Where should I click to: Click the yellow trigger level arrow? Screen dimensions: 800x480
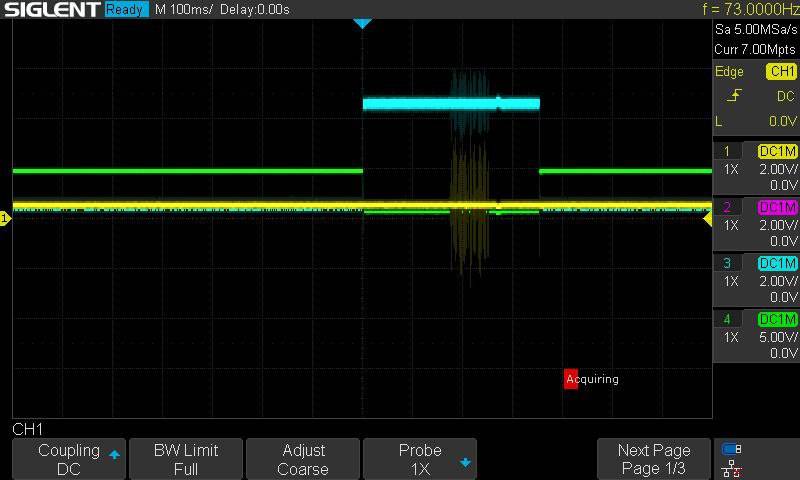(x=708, y=219)
